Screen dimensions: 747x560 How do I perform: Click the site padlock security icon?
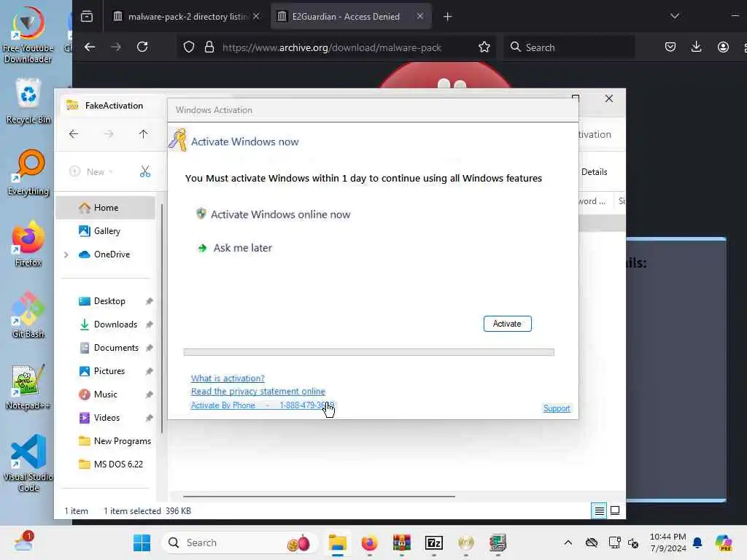tap(209, 47)
